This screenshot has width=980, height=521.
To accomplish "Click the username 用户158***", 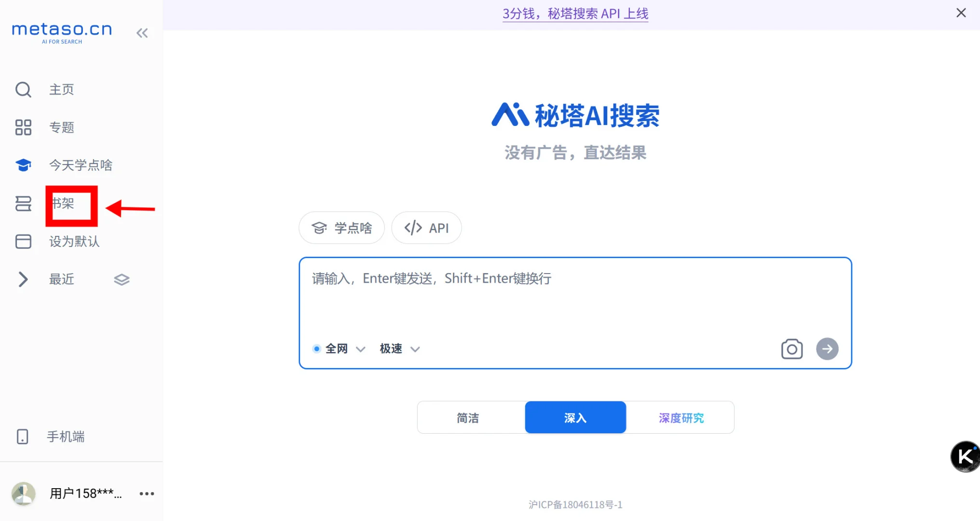I will (x=86, y=494).
